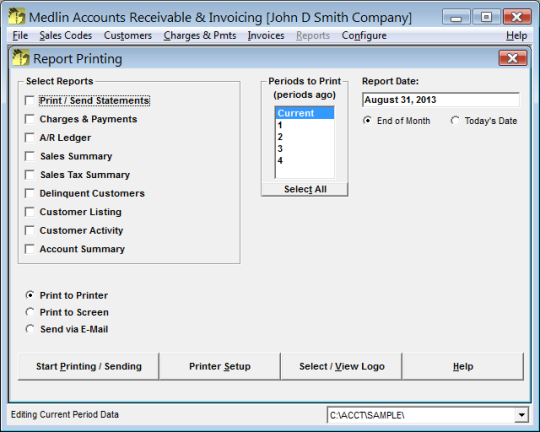
Task: Check Sales Tax Summary
Action: 30,175
